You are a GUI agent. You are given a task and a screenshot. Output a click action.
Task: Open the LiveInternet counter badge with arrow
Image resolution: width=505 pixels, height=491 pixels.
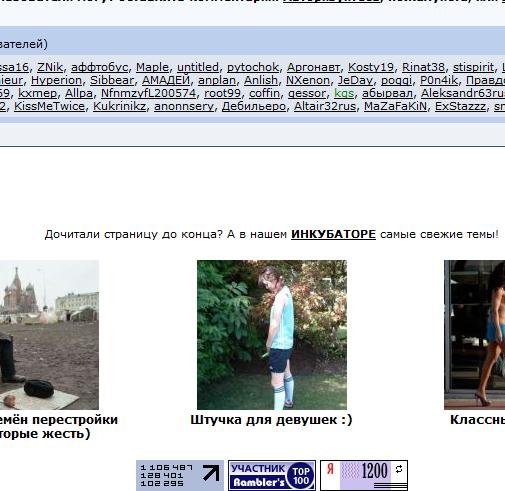pyautogui.click(x=180, y=476)
